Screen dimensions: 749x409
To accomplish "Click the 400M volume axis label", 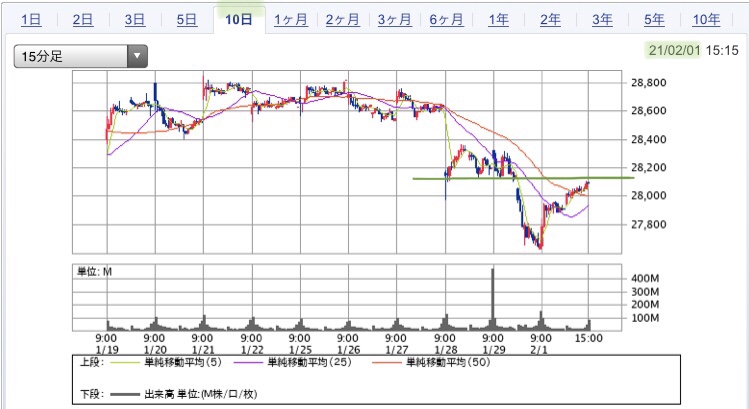I will [x=645, y=278].
